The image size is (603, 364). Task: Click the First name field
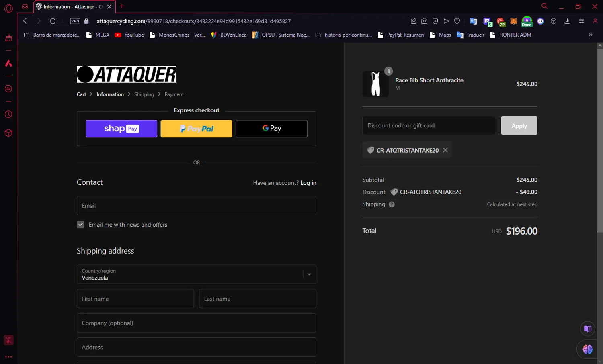tap(135, 299)
